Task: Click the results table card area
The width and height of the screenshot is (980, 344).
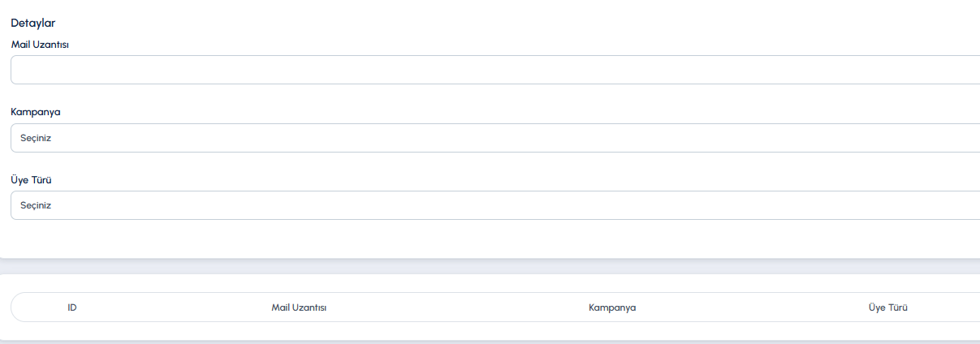Action: coord(487,331)
